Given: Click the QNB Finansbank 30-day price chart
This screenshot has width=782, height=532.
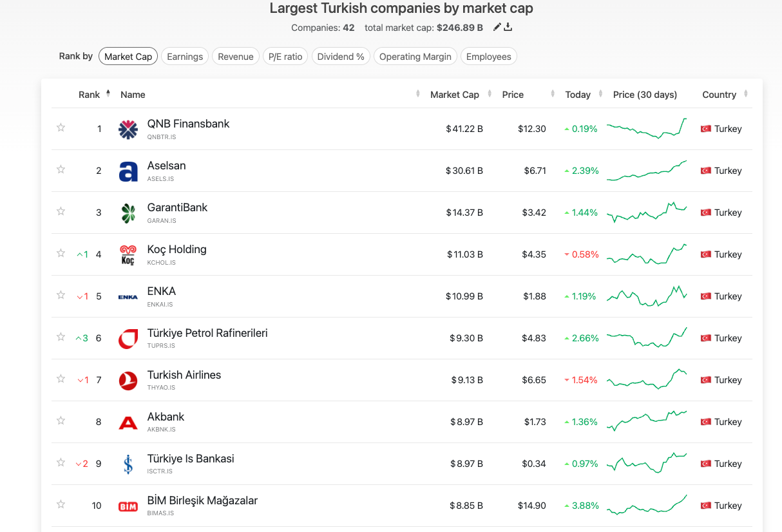Looking at the screenshot, I should click(647, 128).
